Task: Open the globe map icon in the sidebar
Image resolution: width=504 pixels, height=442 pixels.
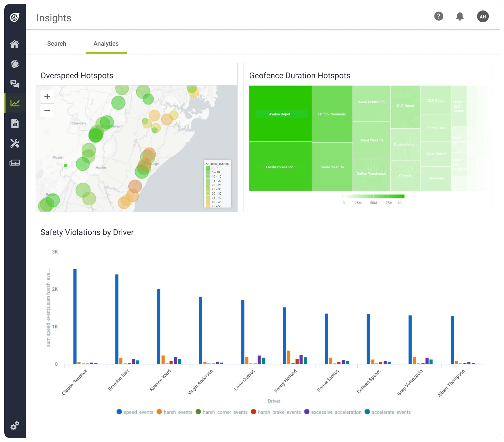Action: (x=15, y=64)
